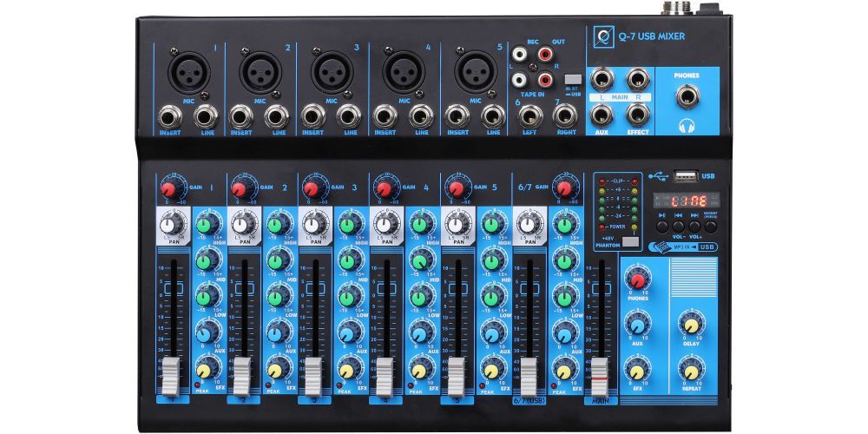Click the channel 6 LEFT input jack
Image resolution: width=868 pixels, height=434 pixels.
(x=529, y=117)
